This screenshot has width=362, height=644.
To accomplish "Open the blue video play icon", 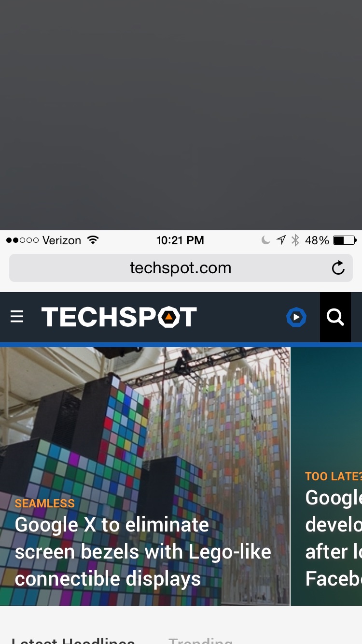I will pos(296,317).
